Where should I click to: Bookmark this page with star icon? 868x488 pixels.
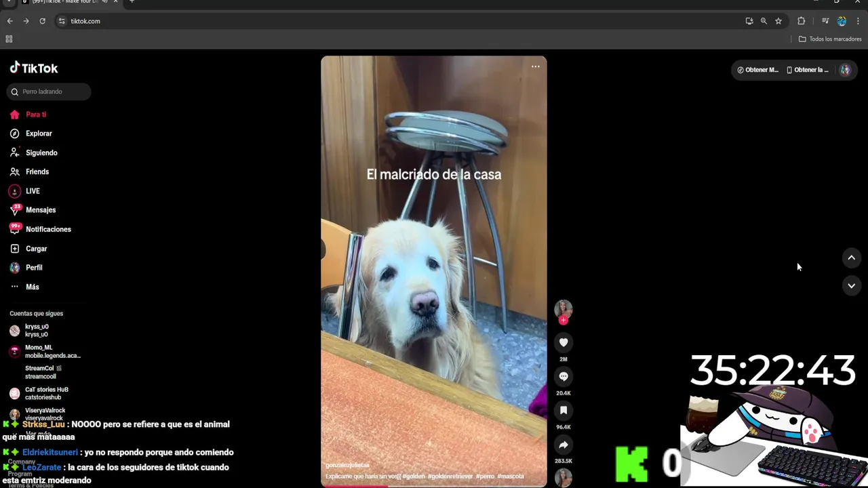(x=778, y=21)
